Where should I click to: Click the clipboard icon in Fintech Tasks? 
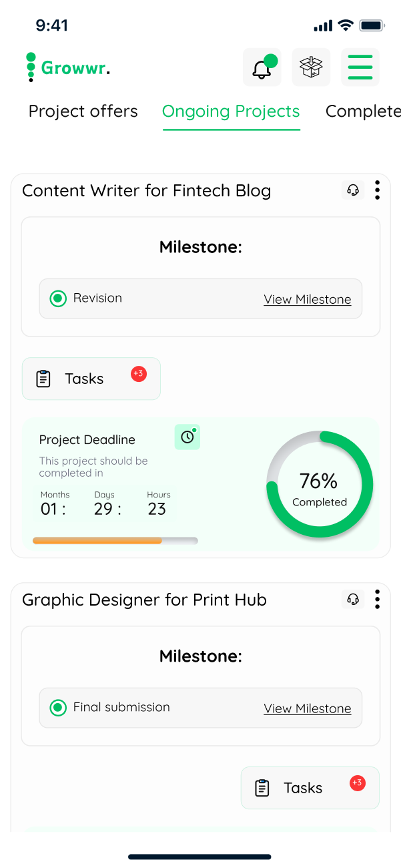[43, 379]
